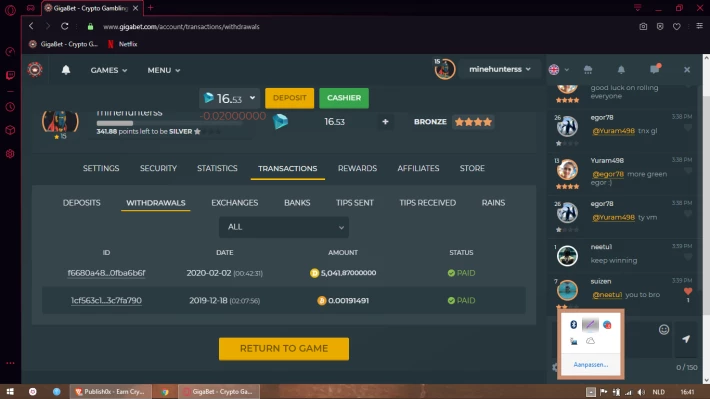This screenshot has height=399, width=710.
Task: Click the 5,041.87000000 amount cell
Action: pos(343,273)
